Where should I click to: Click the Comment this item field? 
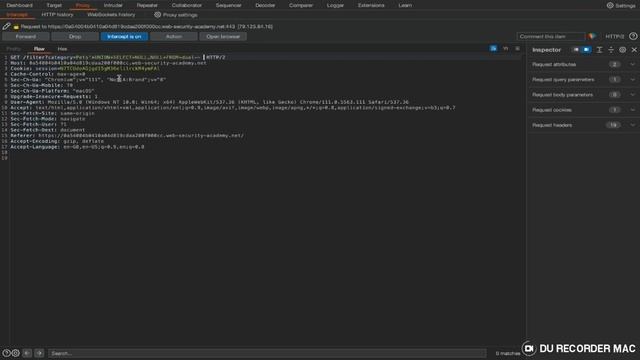[x=551, y=36]
